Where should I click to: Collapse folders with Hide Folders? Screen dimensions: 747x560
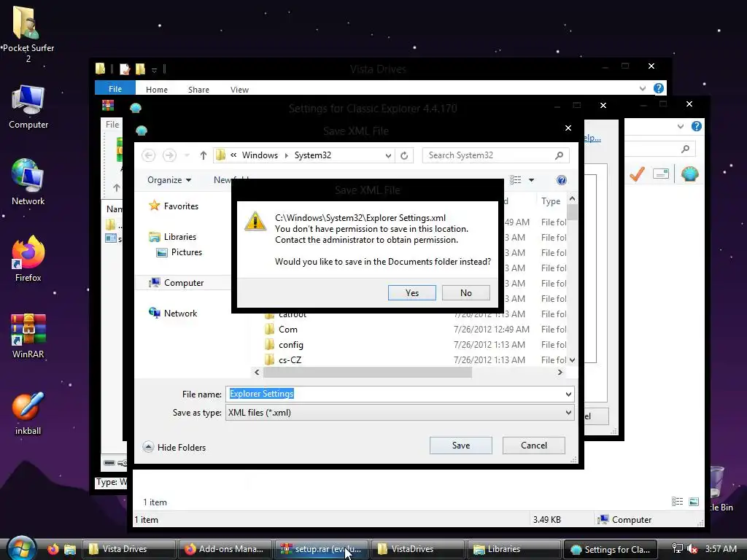point(174,447)
